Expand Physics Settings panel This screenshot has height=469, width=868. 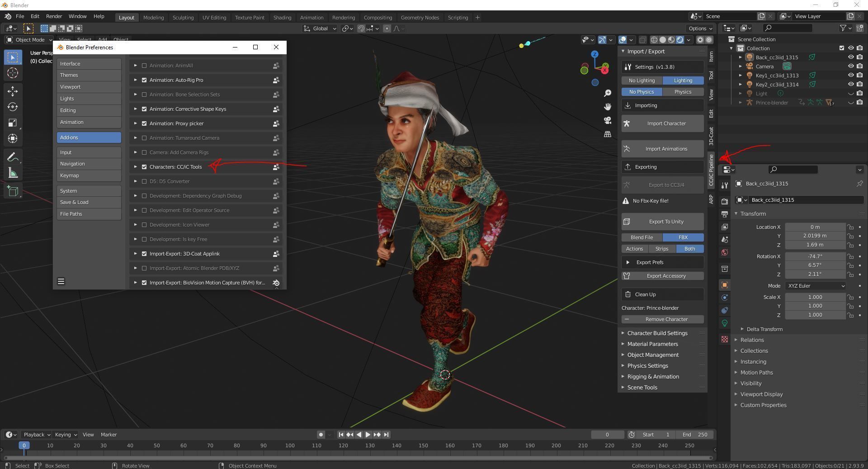647,365
